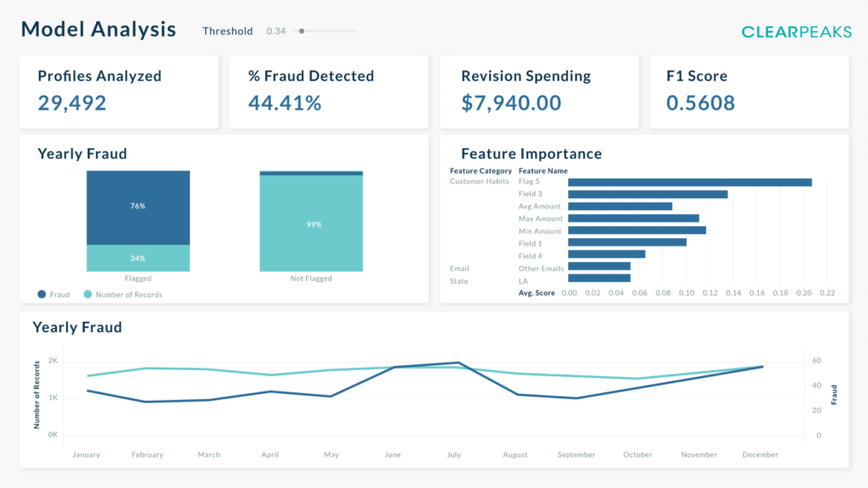Viewport: 868px width, 488px height.
Task: Select the 76% fraud segment in Flagged bar
Action: point(138,207)
